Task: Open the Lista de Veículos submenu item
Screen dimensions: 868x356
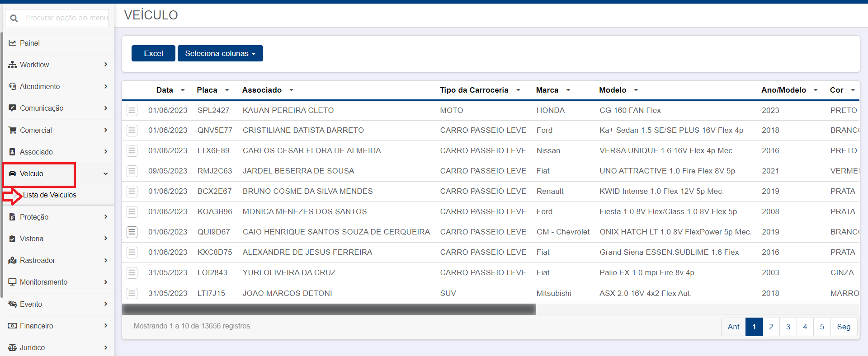Action: click(x=50, y=195)
